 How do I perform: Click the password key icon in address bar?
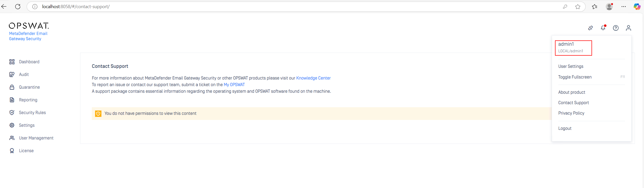pyautogui.click(x=565, y=7)
